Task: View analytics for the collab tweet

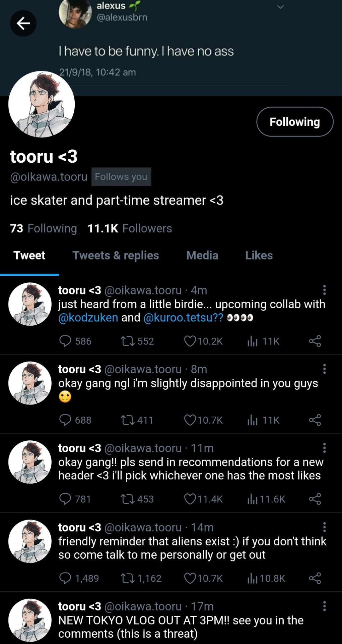Action: coord(253,341)
